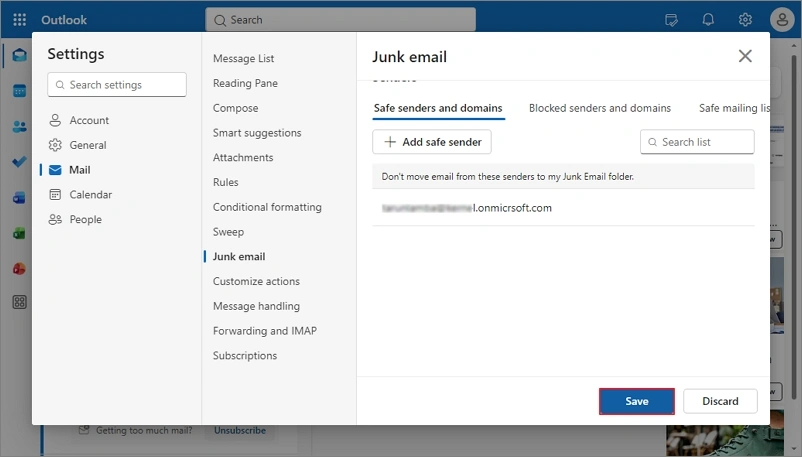Viewport: 802px width, 457px height.
Task: Click the Unsubscribe link behind dialog
Action: coord(240,430)
